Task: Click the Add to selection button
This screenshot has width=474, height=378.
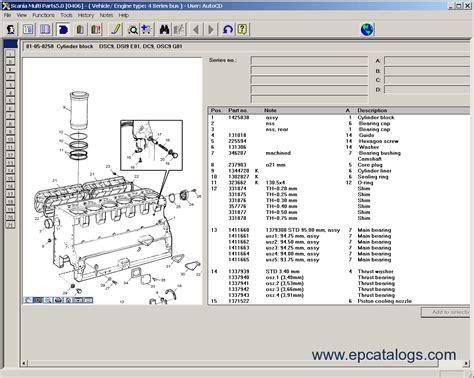Action: pyautogui.click(x=446, y=312)
